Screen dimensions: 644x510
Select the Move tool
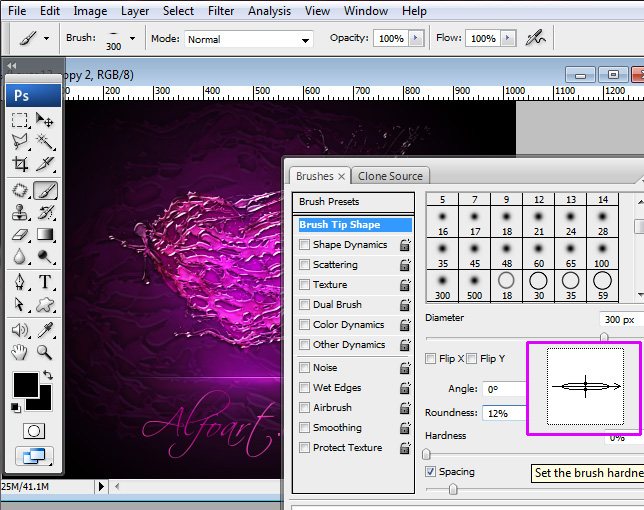point(46,119)
